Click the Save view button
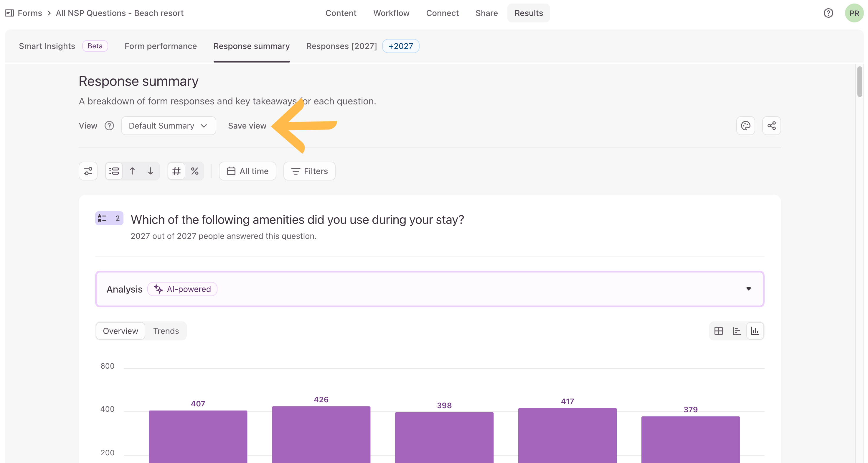868x463 pixels. point(247,126)
